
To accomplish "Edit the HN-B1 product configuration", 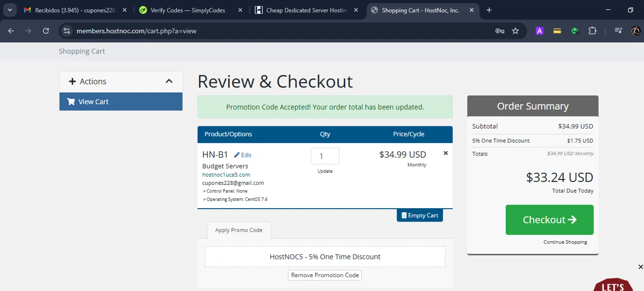I will [243, 155].
